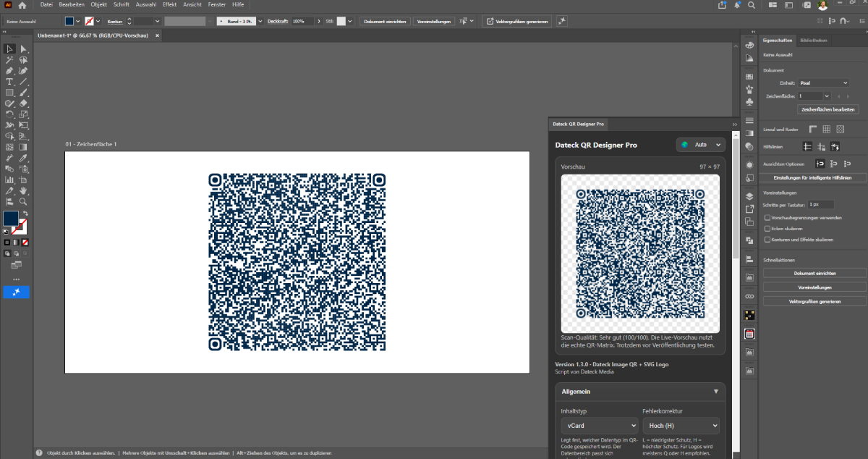Open the Align panel icon in dock
Viewport: 868px width, 459px height.
[749, 258]
